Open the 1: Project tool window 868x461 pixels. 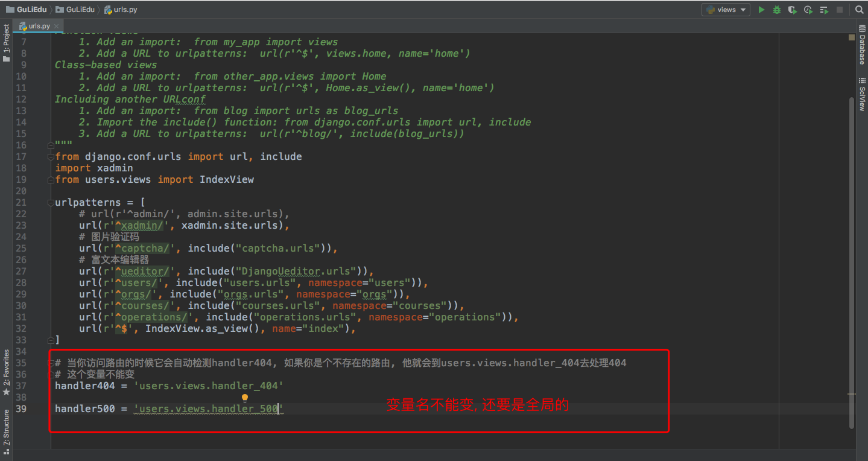tap(6, 43)
